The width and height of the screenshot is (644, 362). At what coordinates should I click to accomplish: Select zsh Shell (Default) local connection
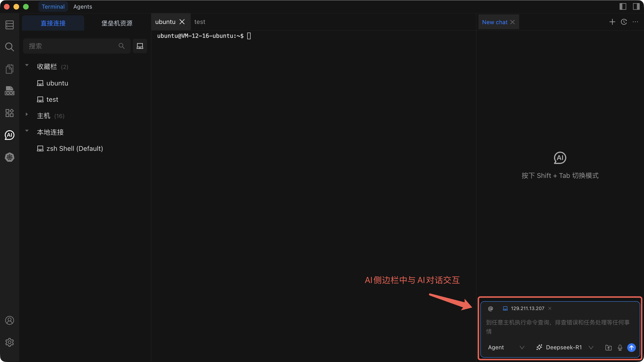[x=75, y=149]
